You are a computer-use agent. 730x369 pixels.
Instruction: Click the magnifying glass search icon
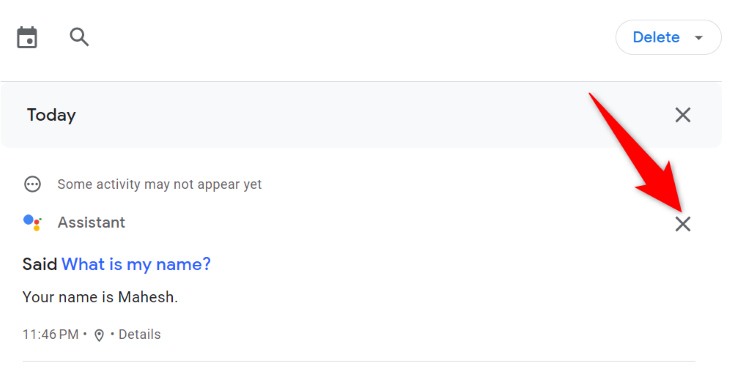(79, 37)
